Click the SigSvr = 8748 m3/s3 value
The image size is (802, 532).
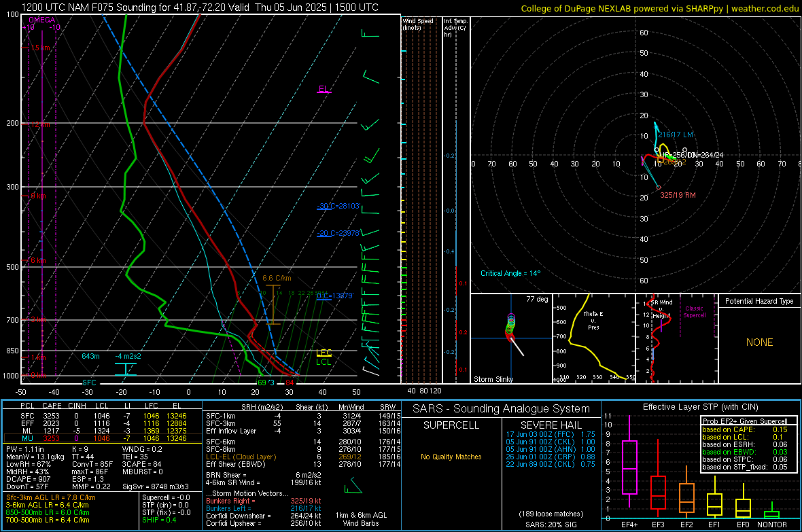point(156,486)
